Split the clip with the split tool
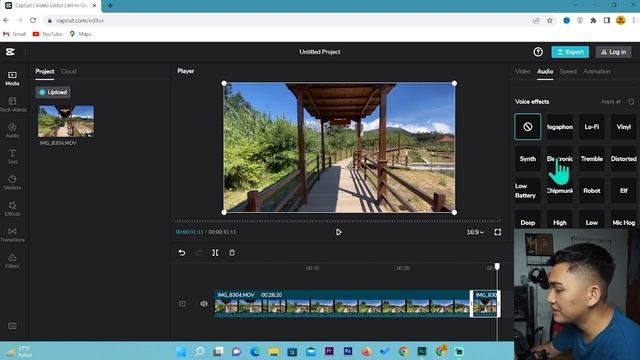Viewport: 640px width, 360px height. [x=215, y=253]
